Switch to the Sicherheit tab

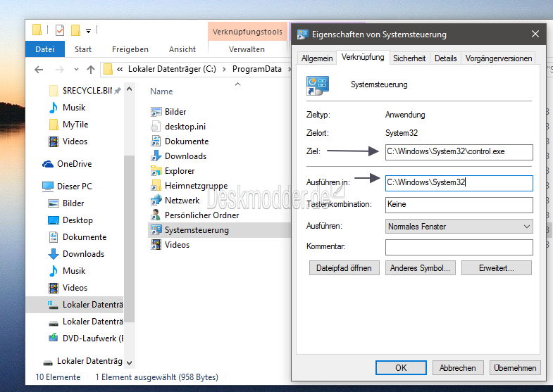409,58
